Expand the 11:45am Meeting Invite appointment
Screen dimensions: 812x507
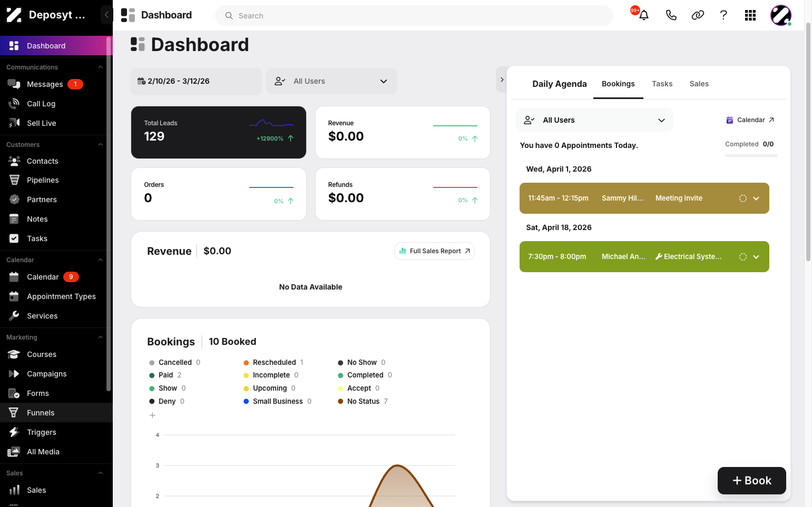coord(756,198)
